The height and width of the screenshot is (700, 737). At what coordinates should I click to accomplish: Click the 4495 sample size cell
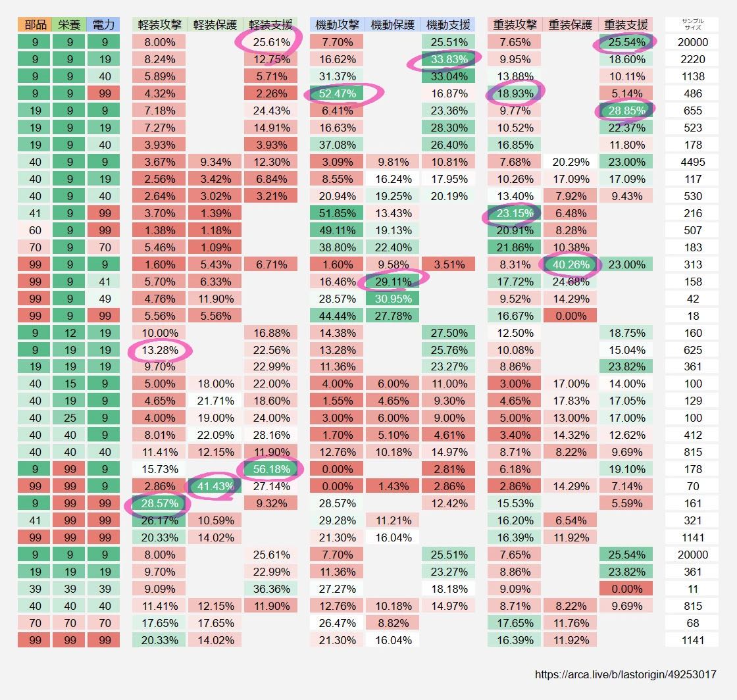coord(692,162)
